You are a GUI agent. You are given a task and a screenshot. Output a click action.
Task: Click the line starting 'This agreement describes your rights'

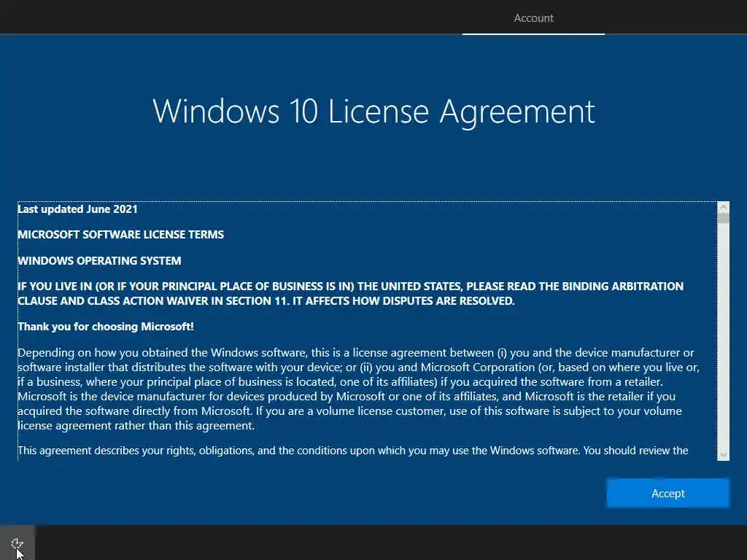pos(353,451)
